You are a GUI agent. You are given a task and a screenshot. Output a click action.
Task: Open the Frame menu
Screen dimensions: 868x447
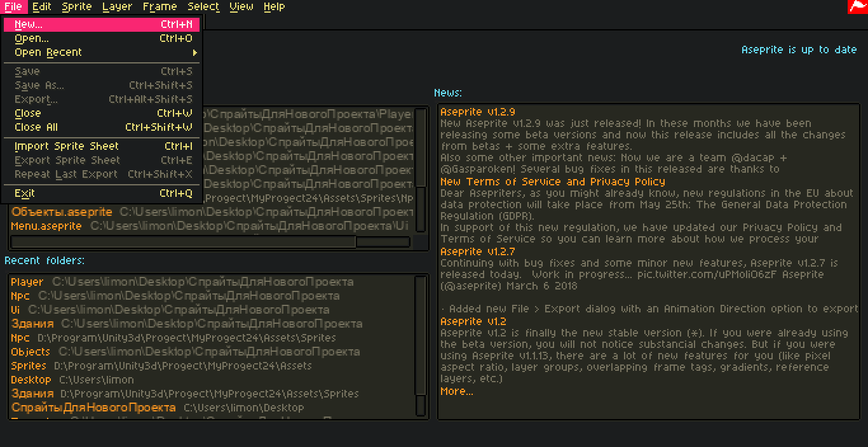click(x=159, y=7)
